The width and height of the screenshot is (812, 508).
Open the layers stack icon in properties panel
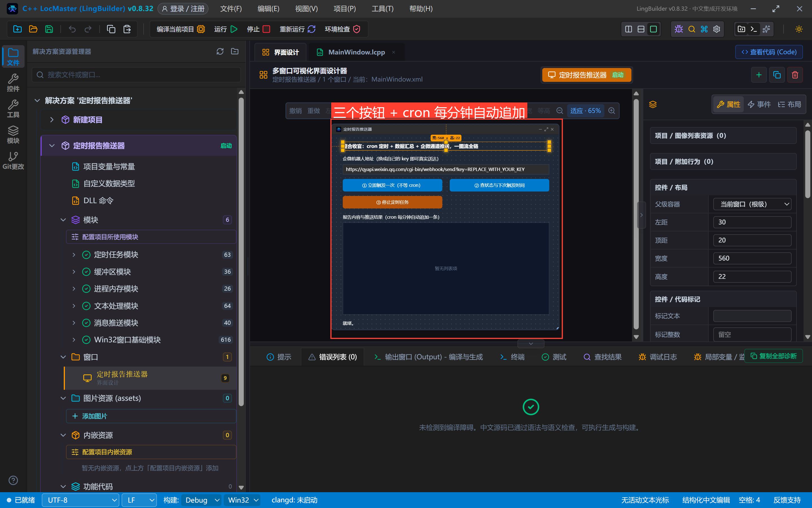(653, 104)
